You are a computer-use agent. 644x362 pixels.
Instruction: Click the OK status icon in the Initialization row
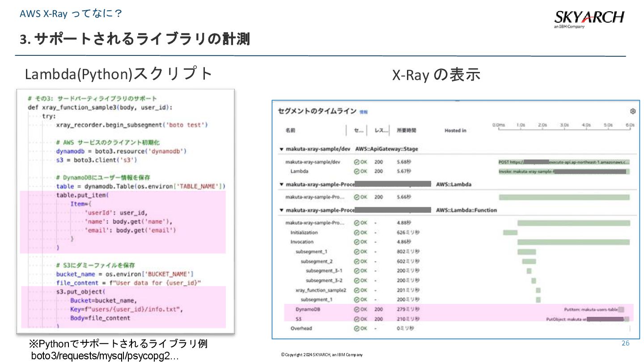click(356, 232)
